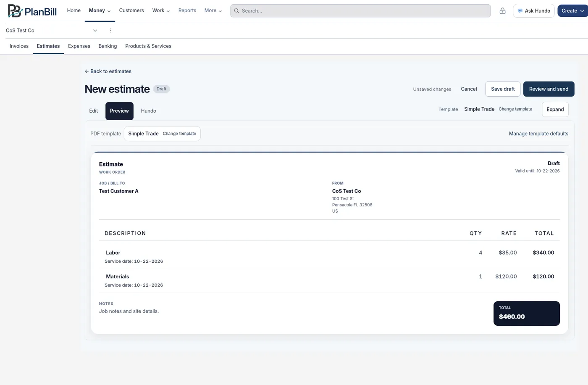Click the Expand button
The image size is (588, 385).
(555, 109)
